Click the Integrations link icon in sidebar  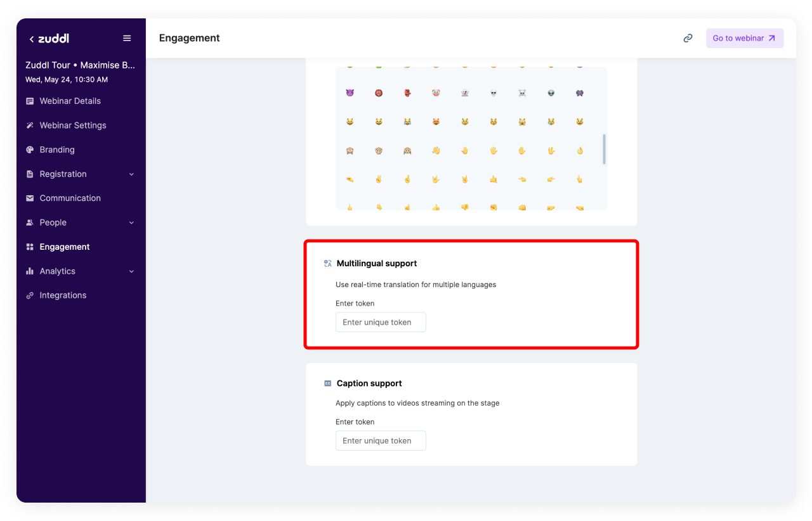point(30,295)
